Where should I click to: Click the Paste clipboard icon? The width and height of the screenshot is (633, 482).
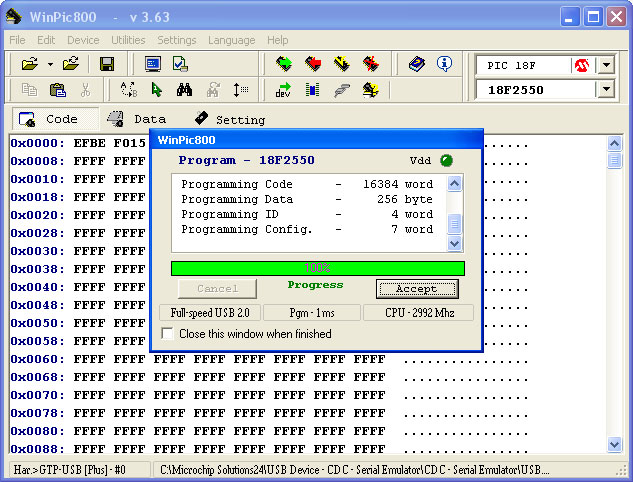point(58,90)
